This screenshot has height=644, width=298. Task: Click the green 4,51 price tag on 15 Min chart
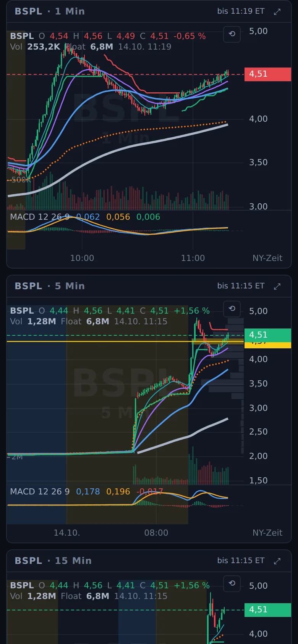[x=268, y=610]
